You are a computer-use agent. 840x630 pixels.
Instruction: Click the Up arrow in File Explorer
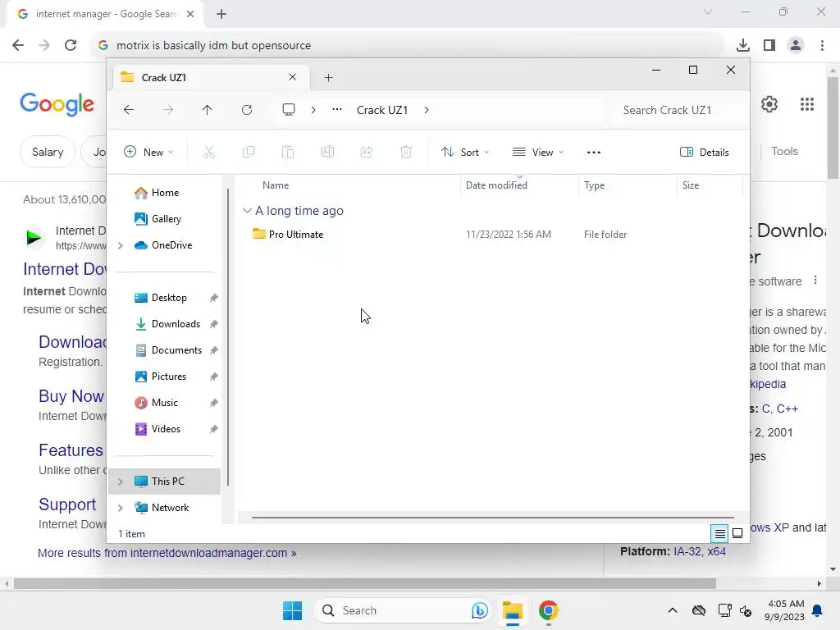click(207, 110)
